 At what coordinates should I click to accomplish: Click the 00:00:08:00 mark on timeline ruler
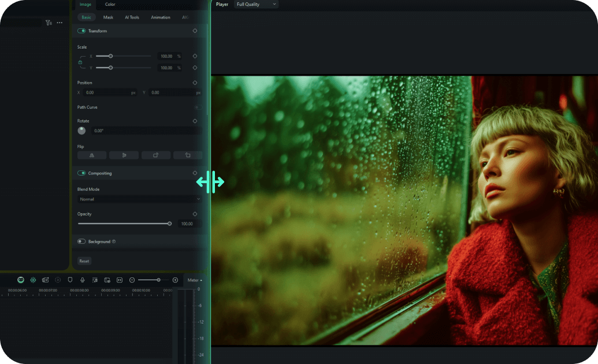coord(79,291)
